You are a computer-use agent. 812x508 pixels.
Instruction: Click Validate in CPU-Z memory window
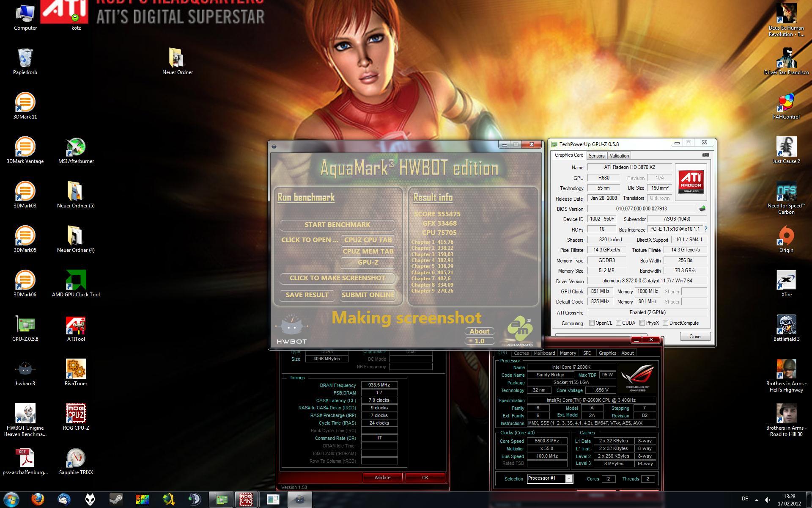tap(382, 478)
